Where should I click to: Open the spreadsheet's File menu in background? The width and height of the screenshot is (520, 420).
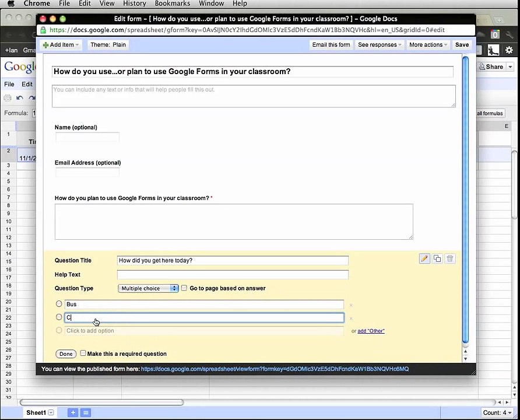click(x=9, y=84)
